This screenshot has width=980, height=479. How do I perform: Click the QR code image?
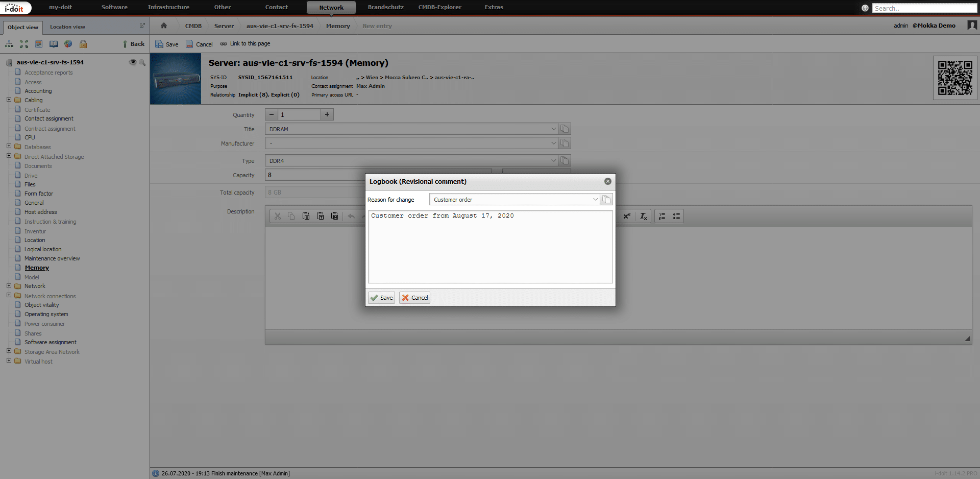[x=954, y=78]
